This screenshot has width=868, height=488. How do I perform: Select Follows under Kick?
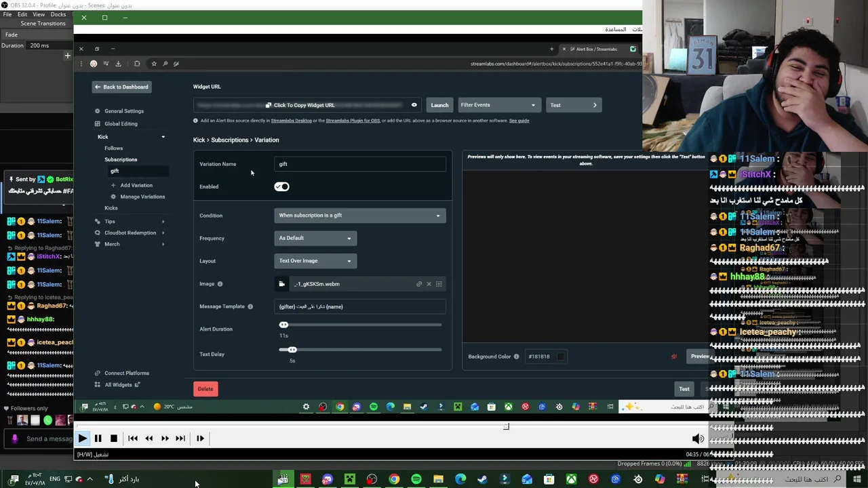pyautogui.click(x=113, y=148)
